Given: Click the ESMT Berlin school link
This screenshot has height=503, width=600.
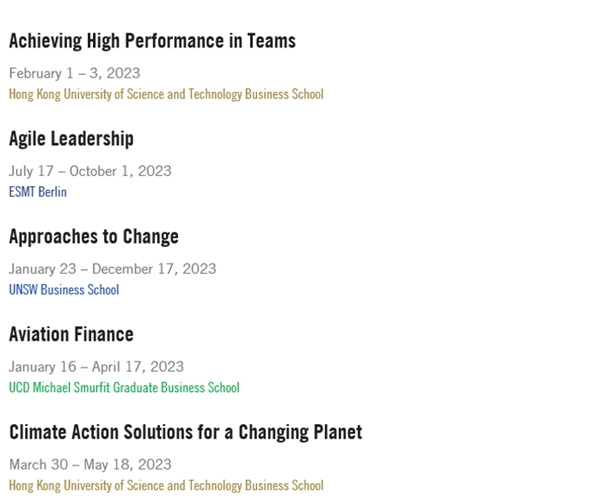Looking at the screenshot, I should coord(38,192).
